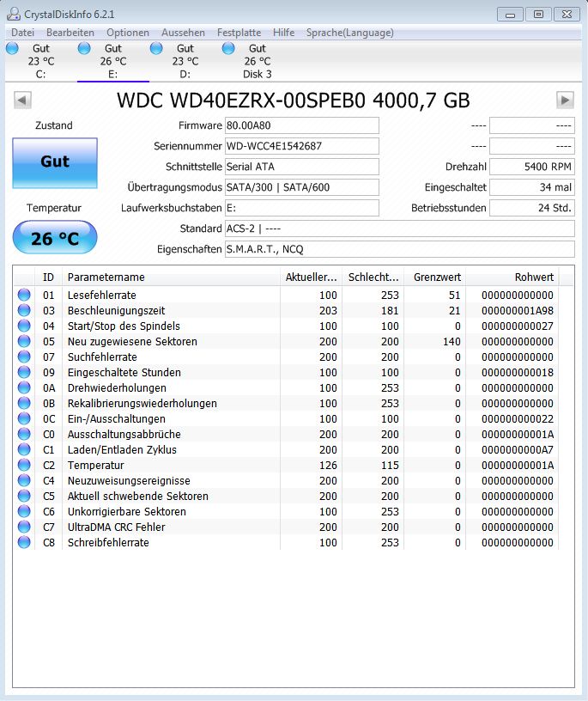Click the 26 °C temperature button
Image resolution: width=588 pixels, height=701 pixels.
click(x=55, y=237)
